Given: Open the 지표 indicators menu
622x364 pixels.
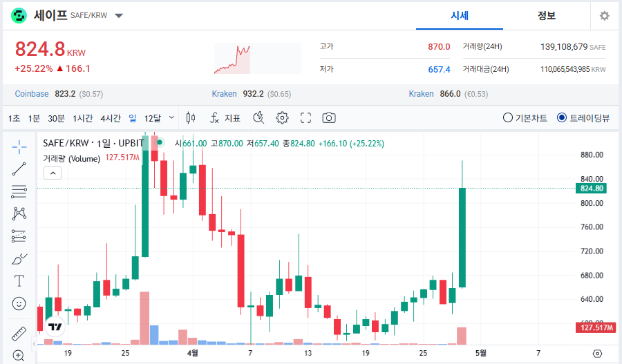Looking at the screenshot, I should coord(225,117).
